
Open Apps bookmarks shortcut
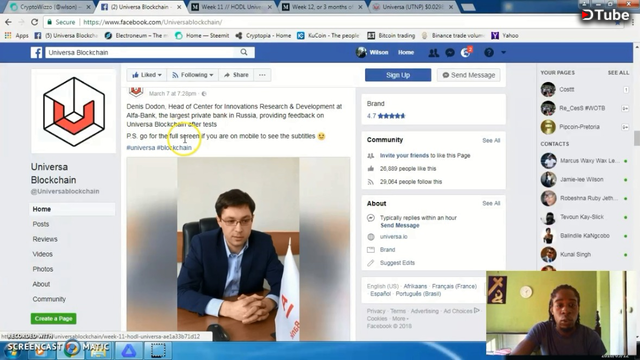(17, 36)
